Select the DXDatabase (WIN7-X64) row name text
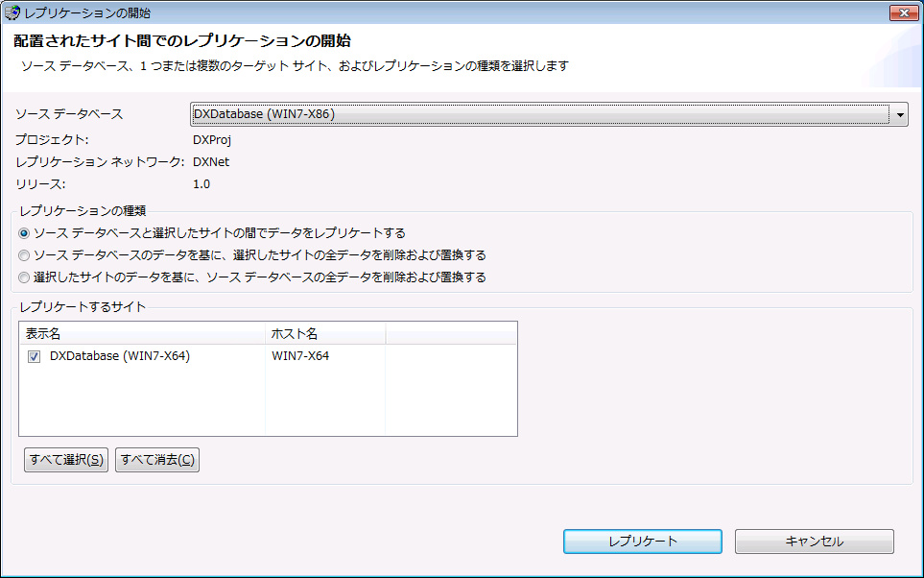Image resolution: width=924 pixels, height=578 pixels. pos(120,356)
